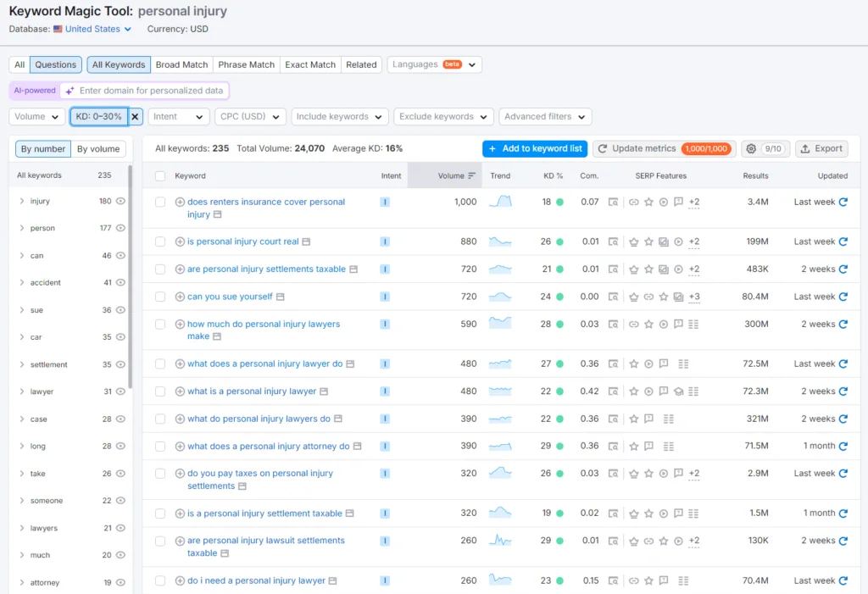Screen dimensions: 868x594
Task: Open Include keywords dropdown
Action: pyautogui.click(x=339, y=117)
